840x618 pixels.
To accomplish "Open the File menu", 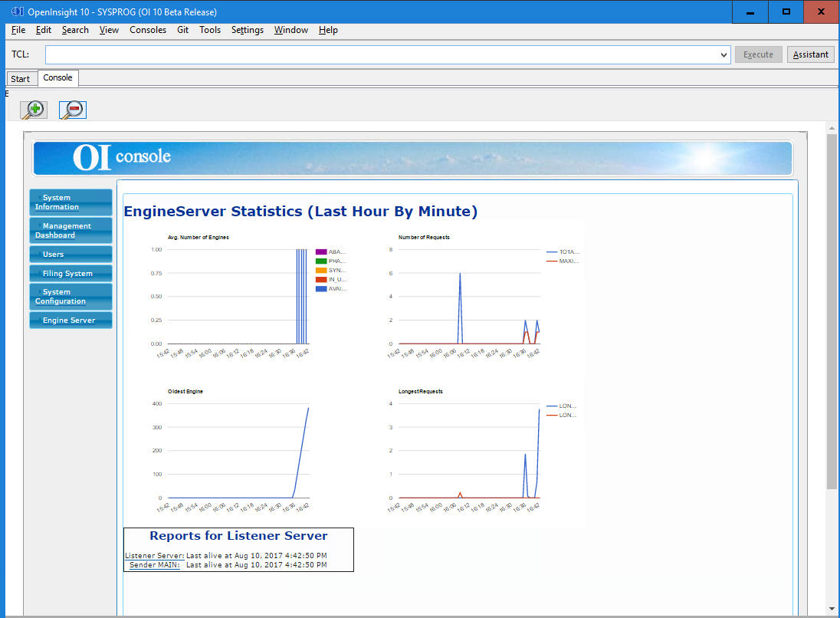I will click(18, 30).
